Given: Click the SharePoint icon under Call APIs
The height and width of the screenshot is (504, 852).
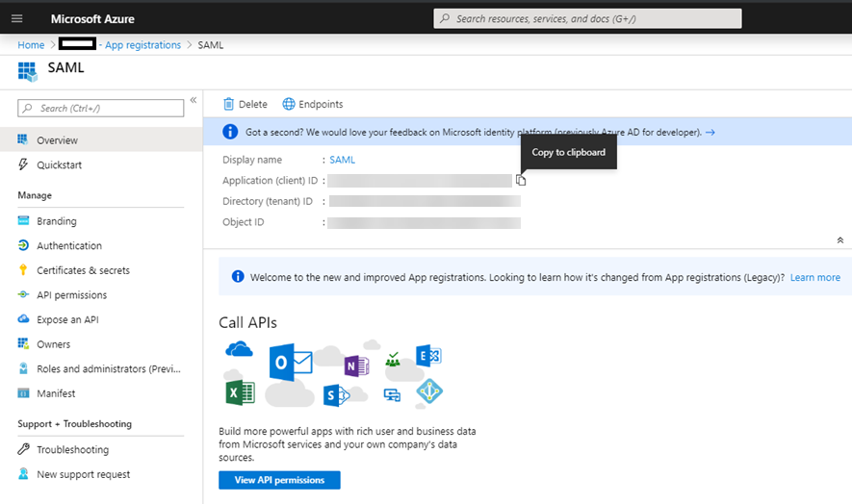Looking at the screenshot, I should pyautogui.click(x=335, y=395).
